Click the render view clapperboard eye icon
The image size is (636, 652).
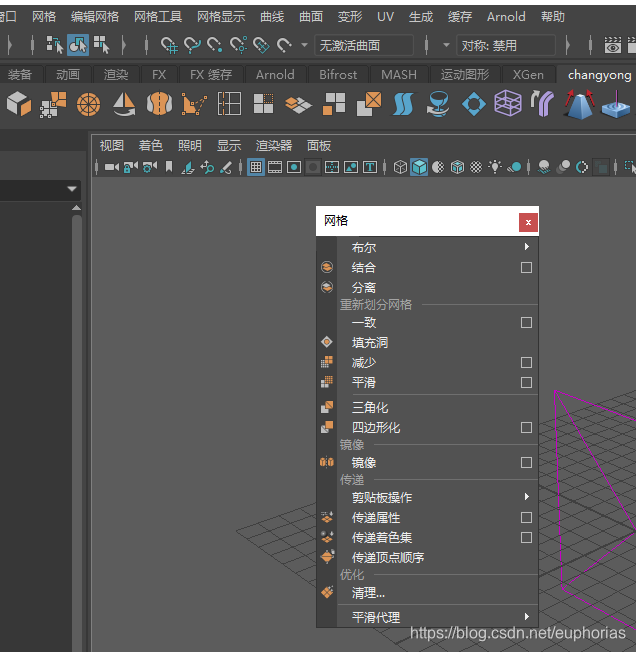tap(613, 45)
